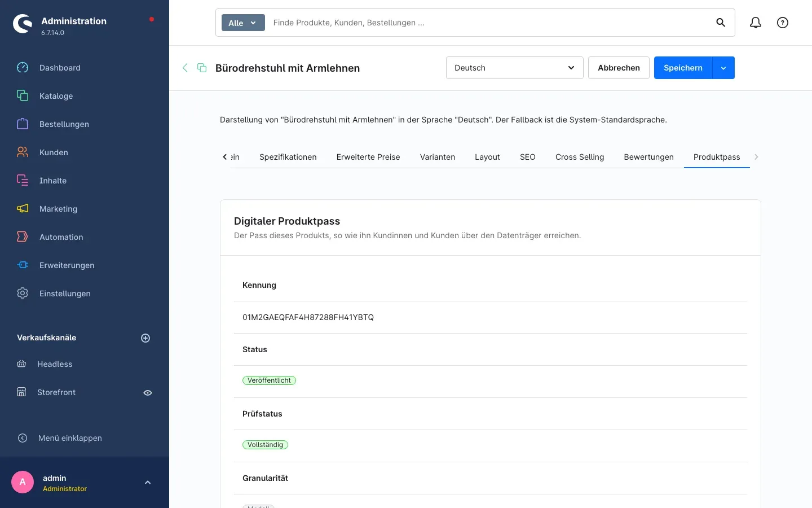Screen dimensions: 812x508
Task: Click the Bestellungen orders bag icon
Action: tap(23, 124)
